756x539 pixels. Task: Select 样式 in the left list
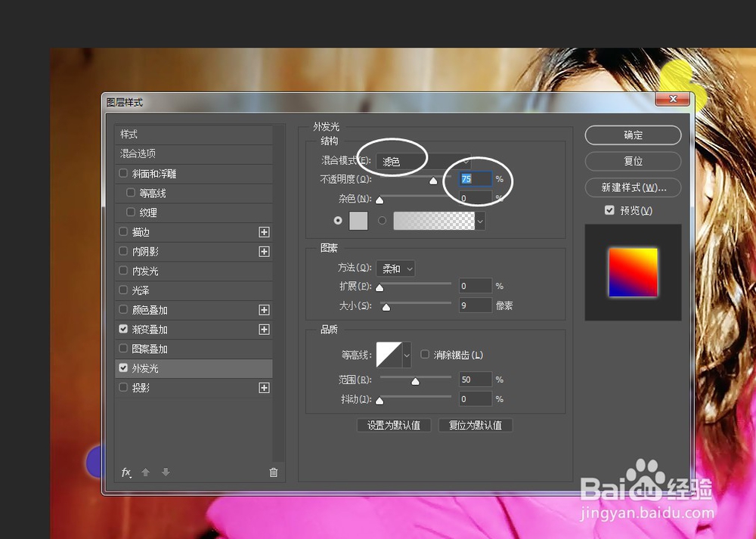[x=194, y=134]
